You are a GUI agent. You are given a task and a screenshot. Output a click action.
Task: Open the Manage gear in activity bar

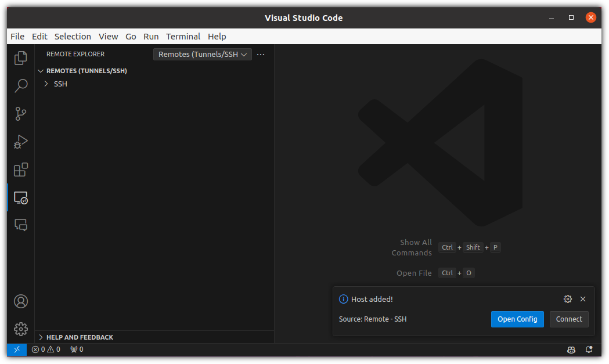[20, 329]
